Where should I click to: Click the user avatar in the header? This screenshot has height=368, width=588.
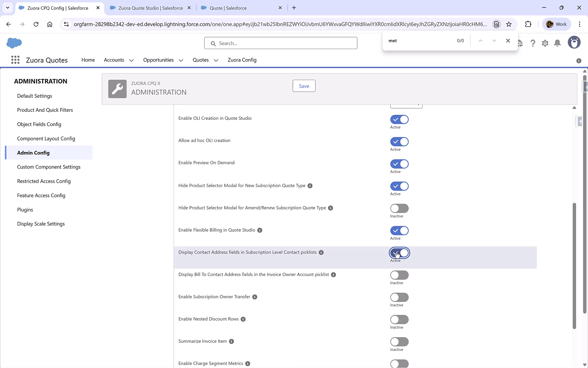point(574,42)
